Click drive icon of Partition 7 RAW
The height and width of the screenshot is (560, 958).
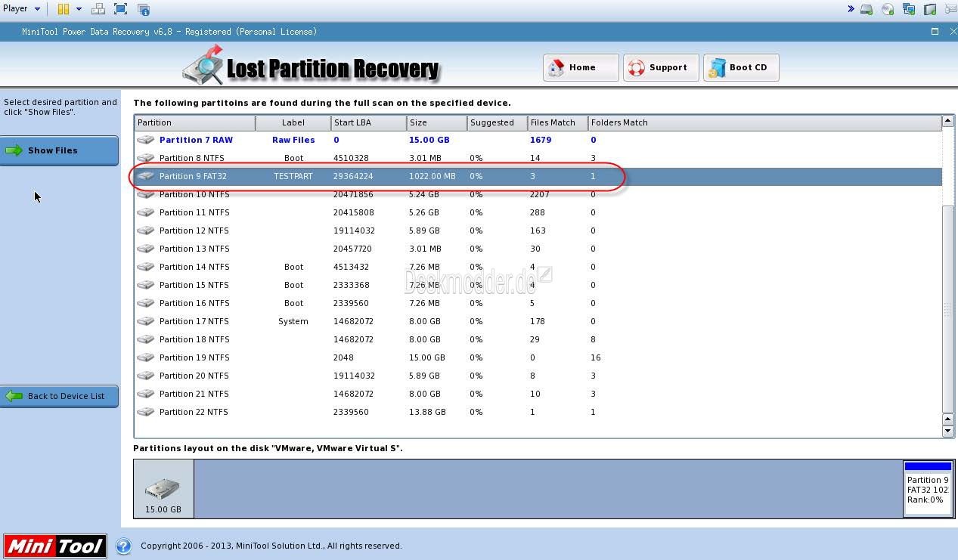[146, 140]
